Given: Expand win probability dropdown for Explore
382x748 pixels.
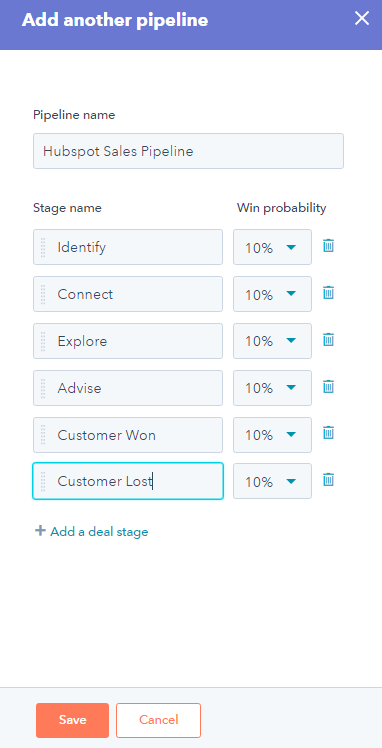Looking at the screenshot, I should pos(272,341).
